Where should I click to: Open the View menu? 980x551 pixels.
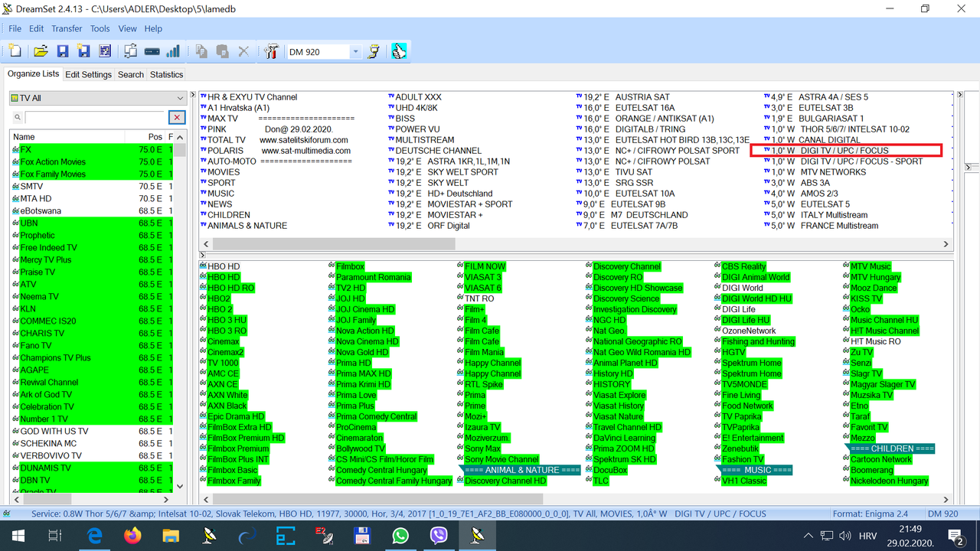pyautogui.click(x=128, y=28)
